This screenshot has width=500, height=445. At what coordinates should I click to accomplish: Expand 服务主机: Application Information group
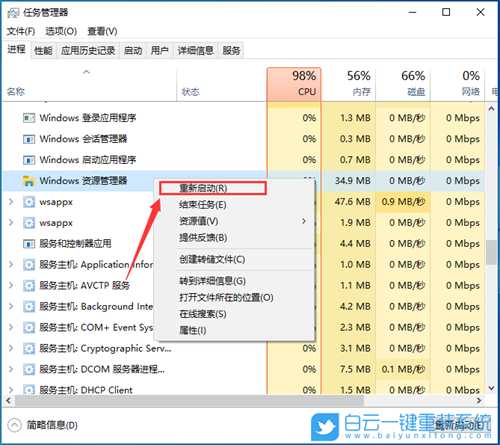pyautogui.click(x=11, y=265)
